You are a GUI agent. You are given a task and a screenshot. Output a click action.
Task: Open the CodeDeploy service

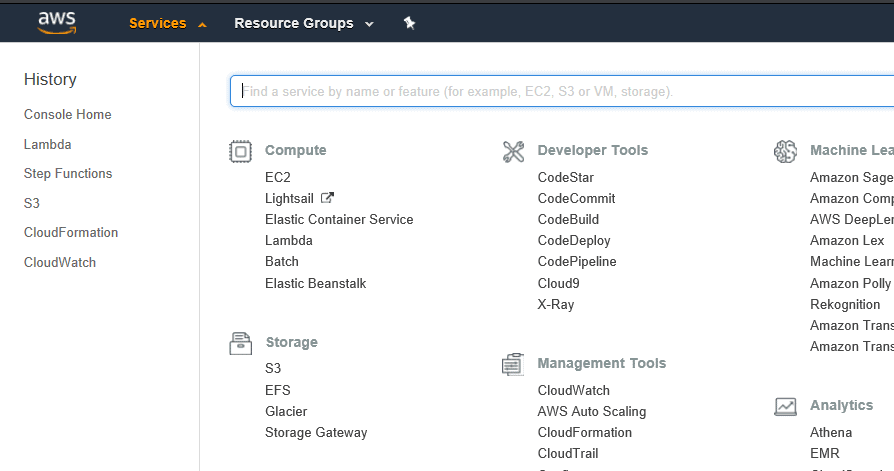[574, 241]
